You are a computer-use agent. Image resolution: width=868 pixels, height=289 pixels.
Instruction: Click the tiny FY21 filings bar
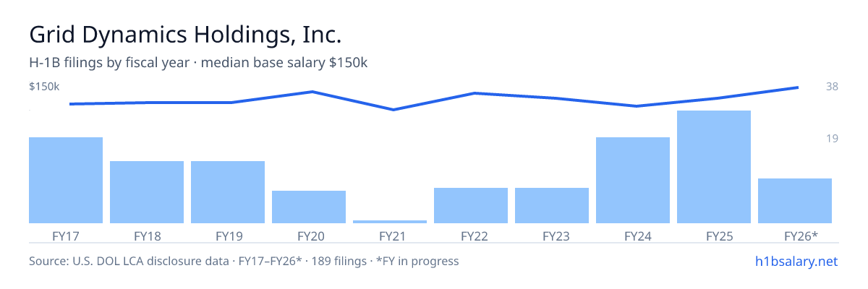tap(390, 221)
